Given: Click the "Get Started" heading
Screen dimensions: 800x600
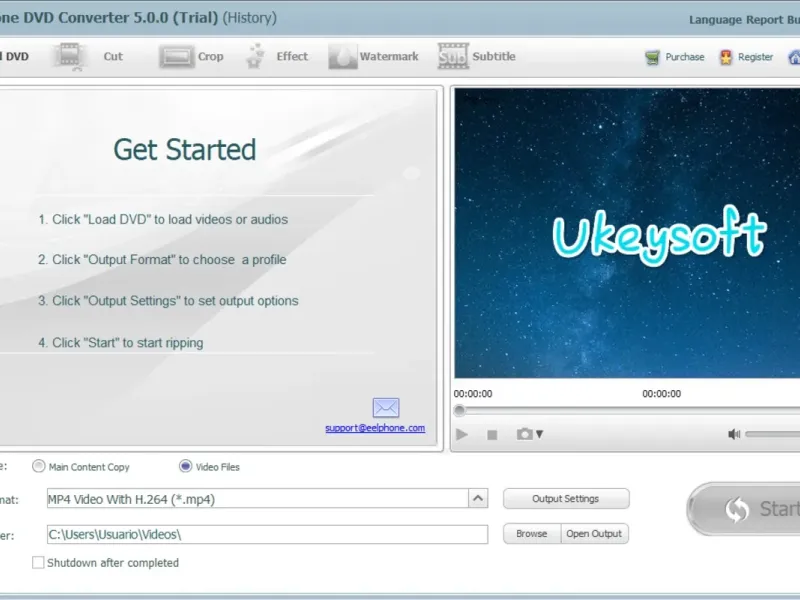Looking at the screenshot, I should point(185,149).
